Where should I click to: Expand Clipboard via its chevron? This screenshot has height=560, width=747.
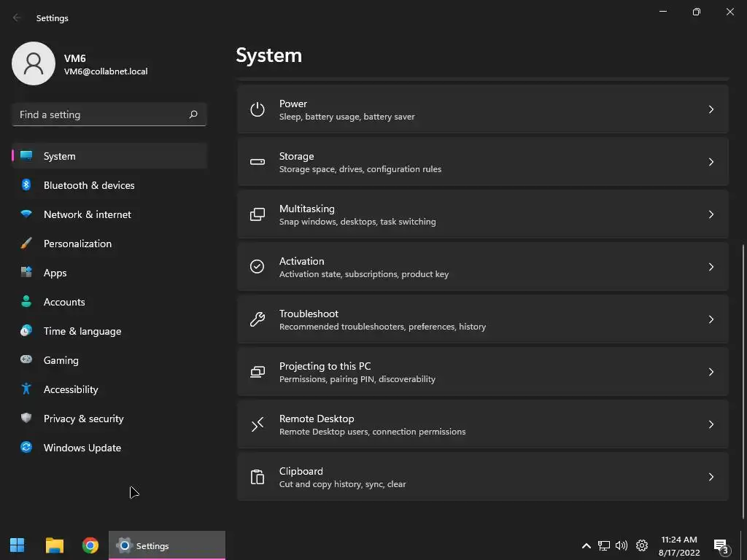click(x=711, y=477)
